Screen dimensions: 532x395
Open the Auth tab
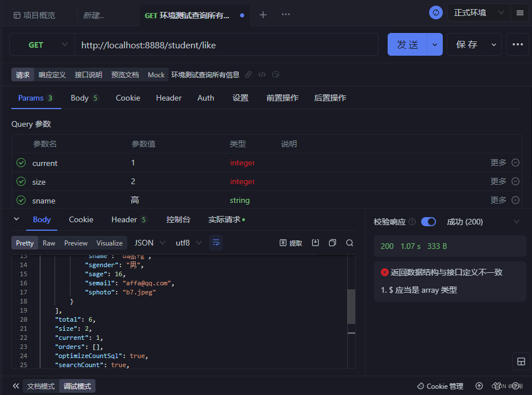[206, 98]
